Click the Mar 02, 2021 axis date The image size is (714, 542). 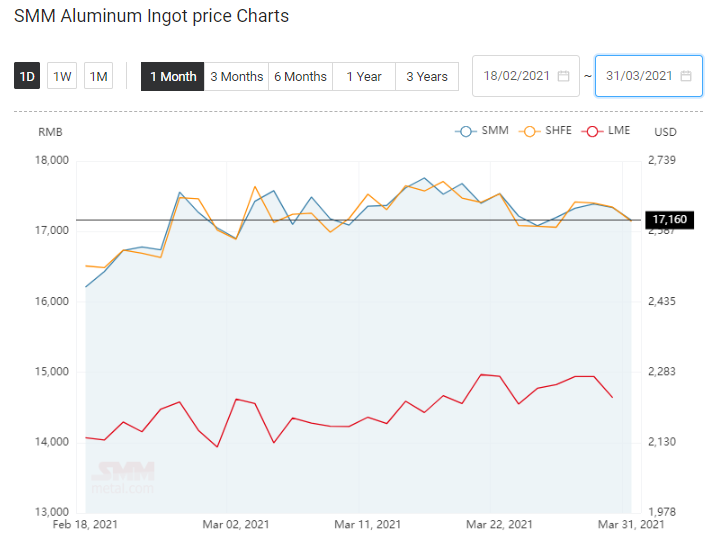point(236,525)
